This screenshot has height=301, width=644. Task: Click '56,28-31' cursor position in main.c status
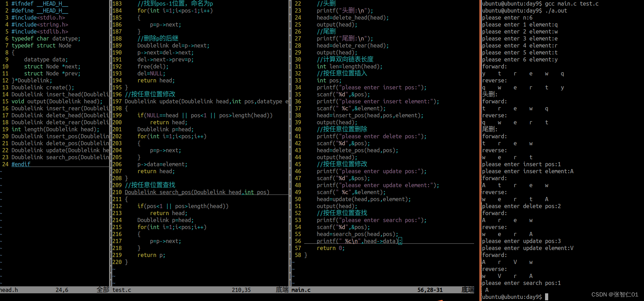[x=430, y=290]
